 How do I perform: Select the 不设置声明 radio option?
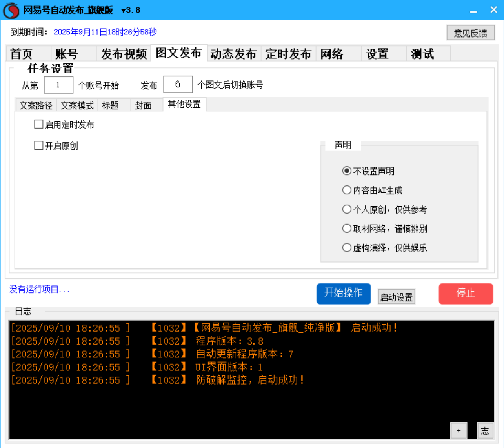[x=347, y=171]
